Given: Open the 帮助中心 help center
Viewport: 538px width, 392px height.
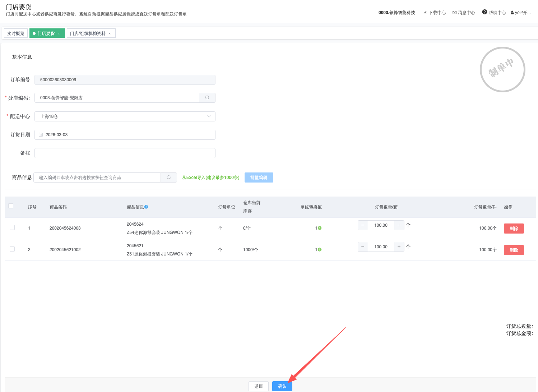Looking at the screenshot, I should pos(494,13).
